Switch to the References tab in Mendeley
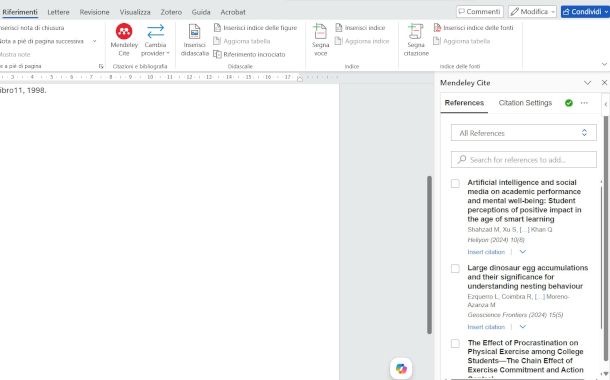This screenshot has width=610, height=380. [x=464, y=103]
